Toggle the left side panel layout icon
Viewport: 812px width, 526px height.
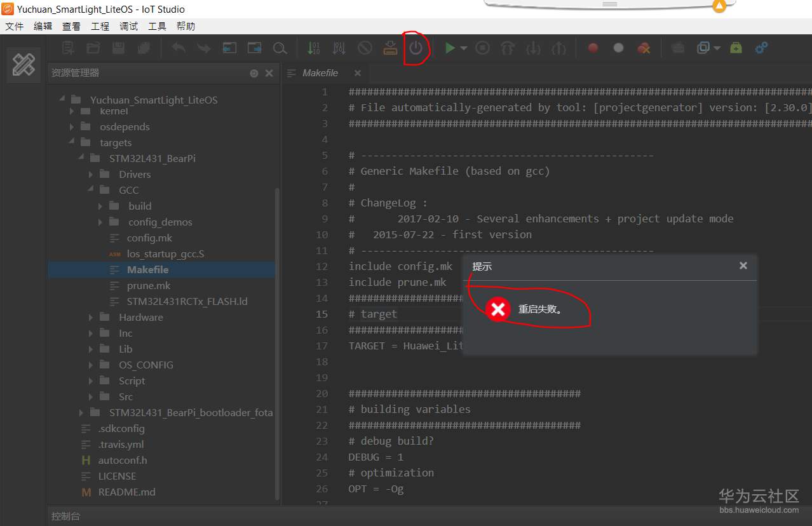pos(229,48)
